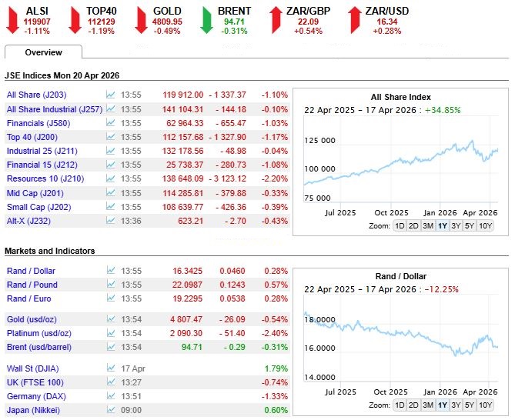Set All Share Index chart zoom to 5Y
The width and height of the screenshot is (515, 420).
pyautogui.click(x=470, y=225)
